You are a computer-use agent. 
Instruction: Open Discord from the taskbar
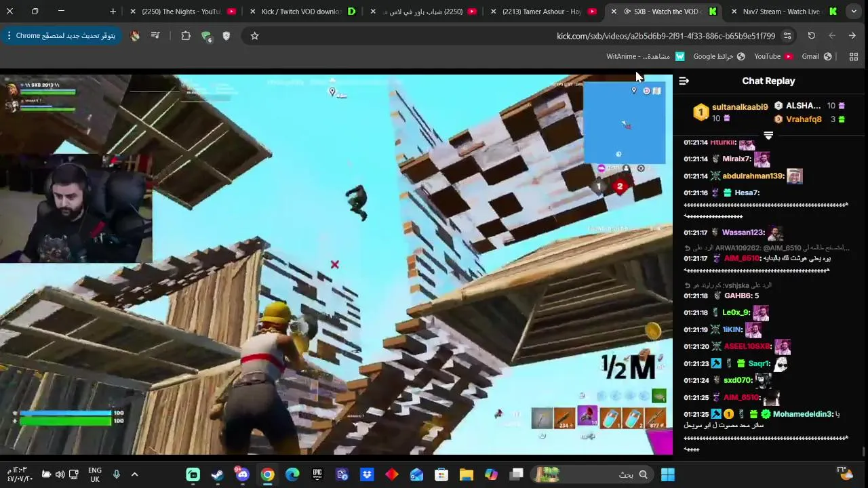point(242,474)
